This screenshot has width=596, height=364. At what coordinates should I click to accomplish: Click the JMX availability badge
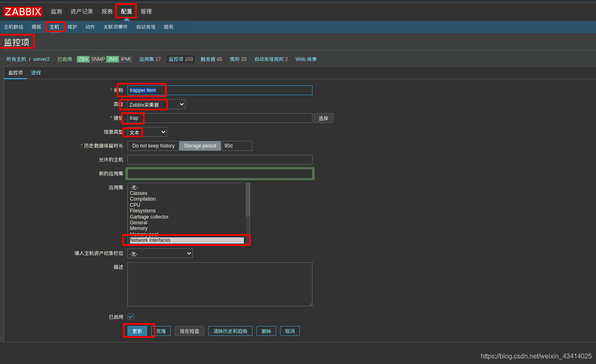click(113, 59)
